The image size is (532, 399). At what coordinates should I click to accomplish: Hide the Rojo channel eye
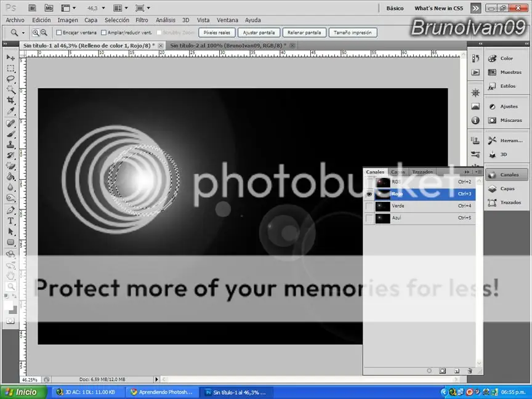pyautogui.click(x=369, y=194)
